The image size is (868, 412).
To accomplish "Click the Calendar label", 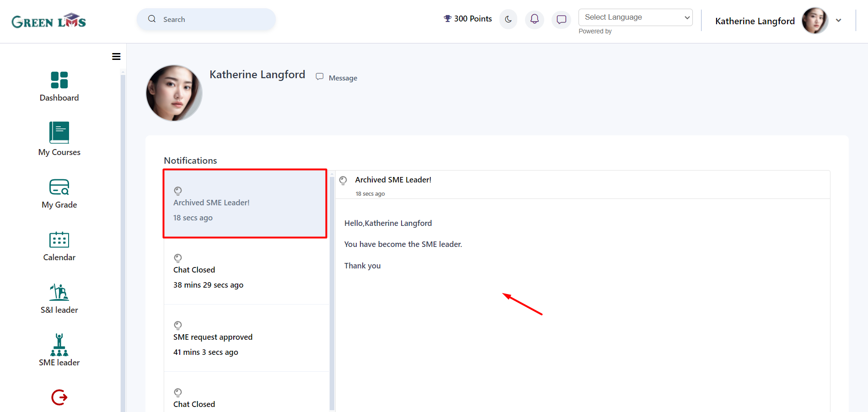I will (59, 257).
